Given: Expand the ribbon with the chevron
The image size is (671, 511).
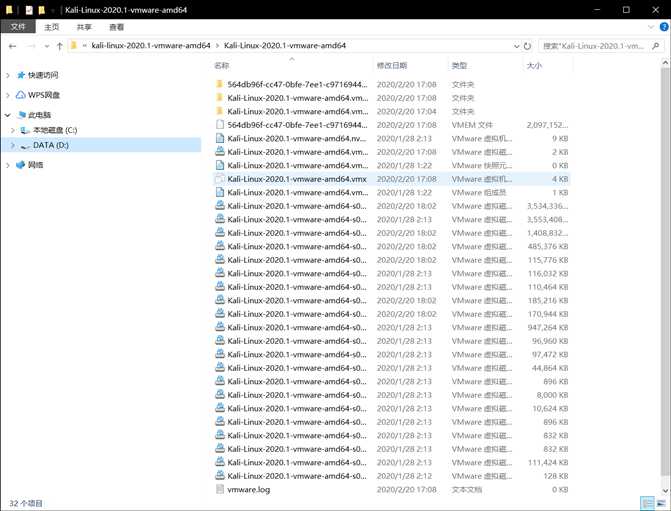Looking at the screenshot, I should click(650, 27).
